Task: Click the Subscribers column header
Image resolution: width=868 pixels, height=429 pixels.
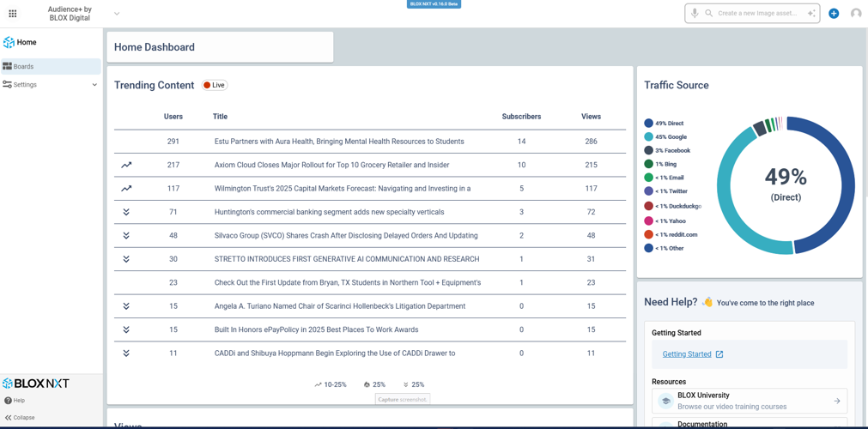Action: tap(521, 117)
